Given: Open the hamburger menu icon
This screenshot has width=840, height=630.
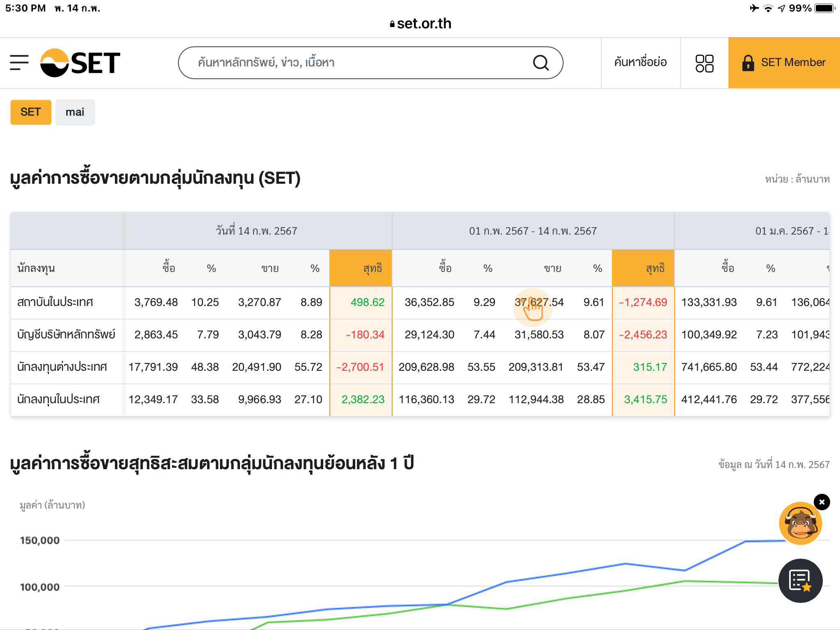Looking at the screenshot, I should coord(19,63).
